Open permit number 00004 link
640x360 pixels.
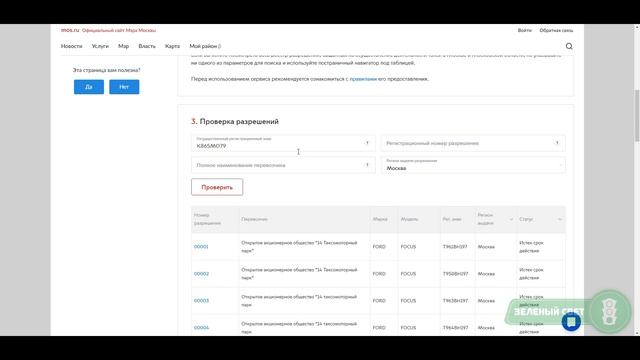[201, 327]
